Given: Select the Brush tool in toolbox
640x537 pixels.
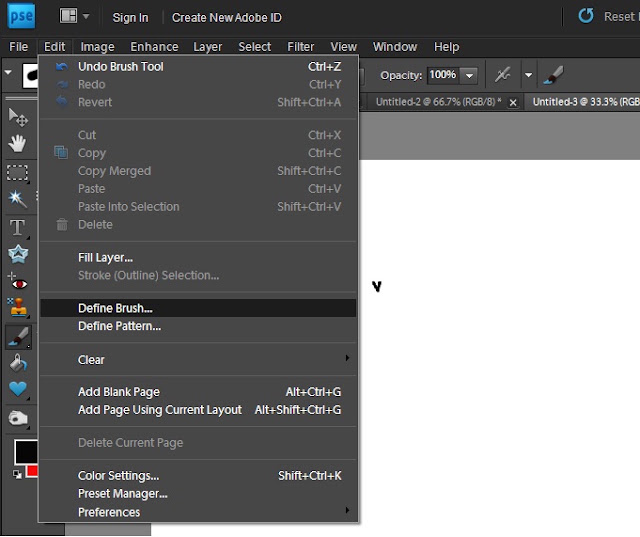Looking at the screenshot, I should 18,337.
